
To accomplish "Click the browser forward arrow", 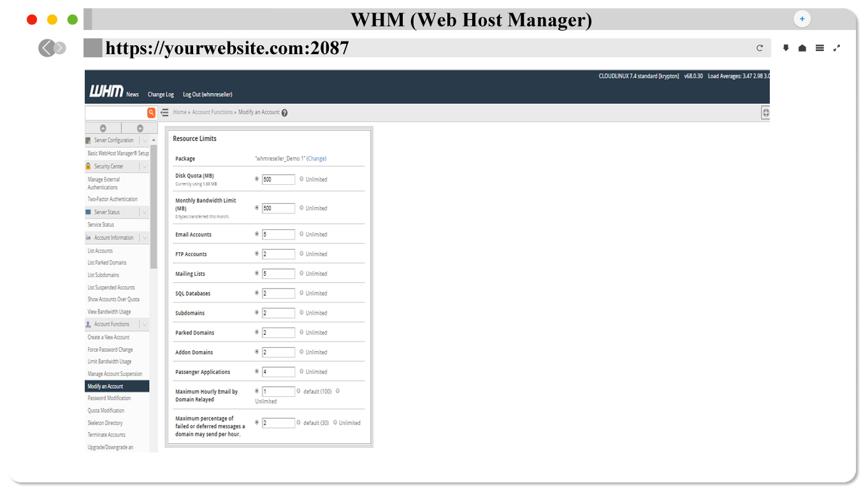I will pyautogui.click(x=60, y=48).
